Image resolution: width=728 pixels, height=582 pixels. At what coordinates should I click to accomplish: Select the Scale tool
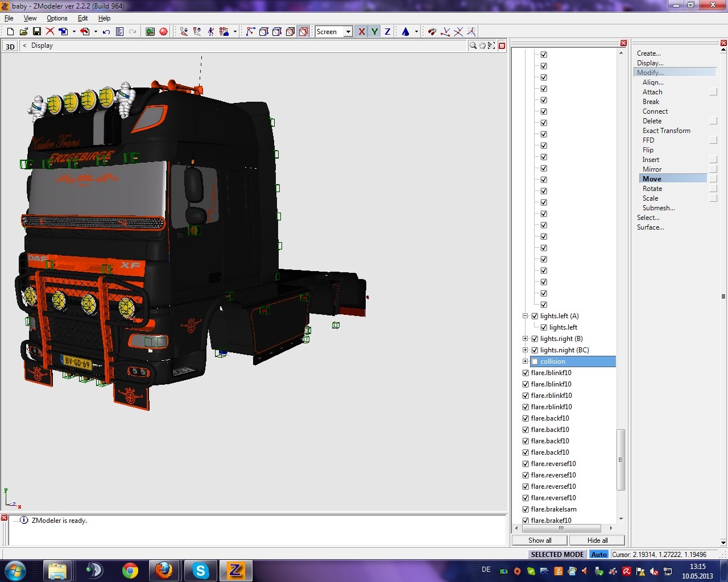coord(650,198)
